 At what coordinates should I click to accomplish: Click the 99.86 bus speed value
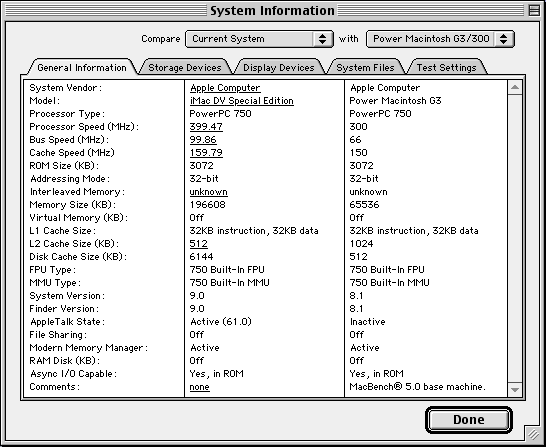(203, 140)
